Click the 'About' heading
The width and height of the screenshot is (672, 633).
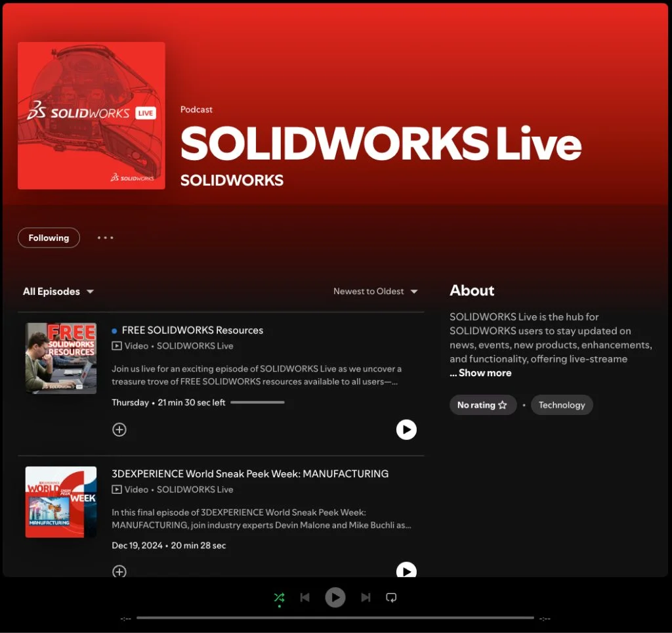pos(472,290)
